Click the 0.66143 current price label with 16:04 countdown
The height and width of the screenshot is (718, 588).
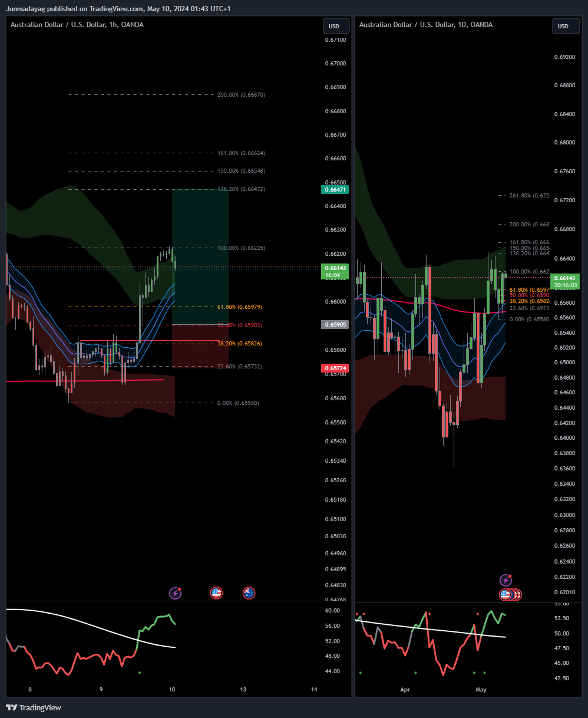[335, 271]
